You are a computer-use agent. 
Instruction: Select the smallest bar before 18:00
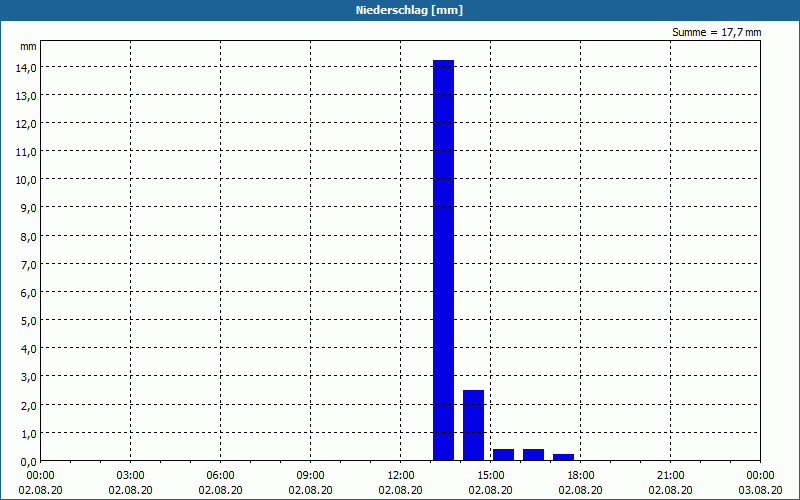564,457
